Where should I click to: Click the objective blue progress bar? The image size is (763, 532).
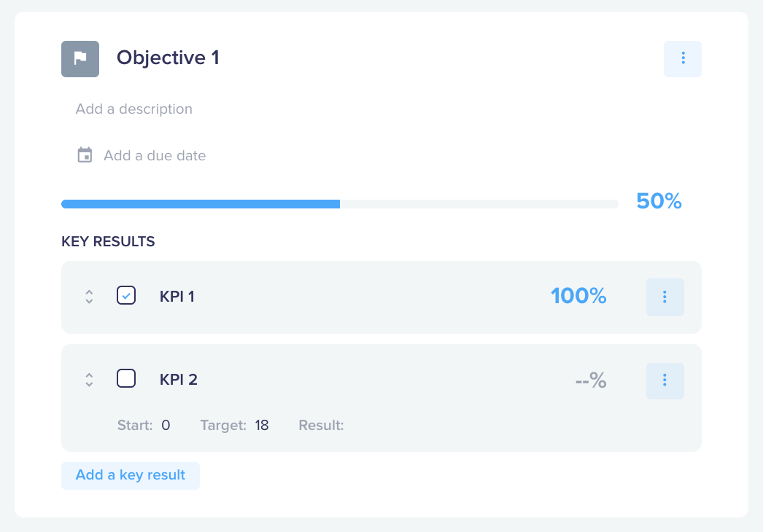340,204
